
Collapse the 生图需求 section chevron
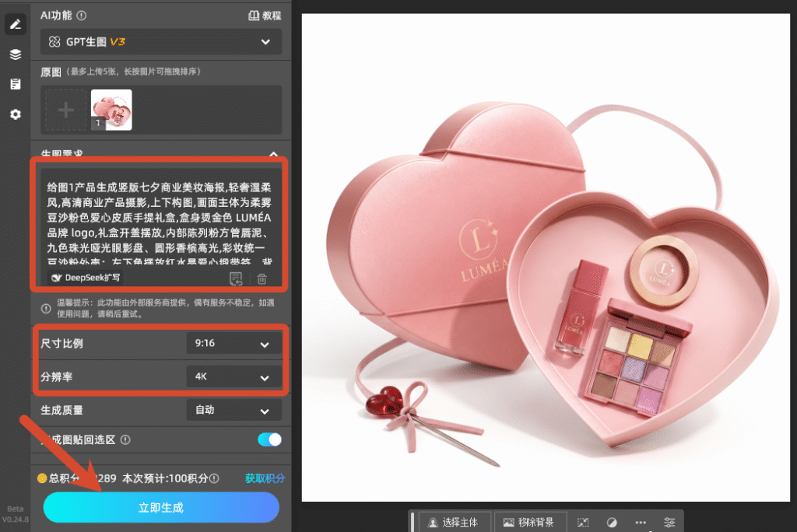273,153
